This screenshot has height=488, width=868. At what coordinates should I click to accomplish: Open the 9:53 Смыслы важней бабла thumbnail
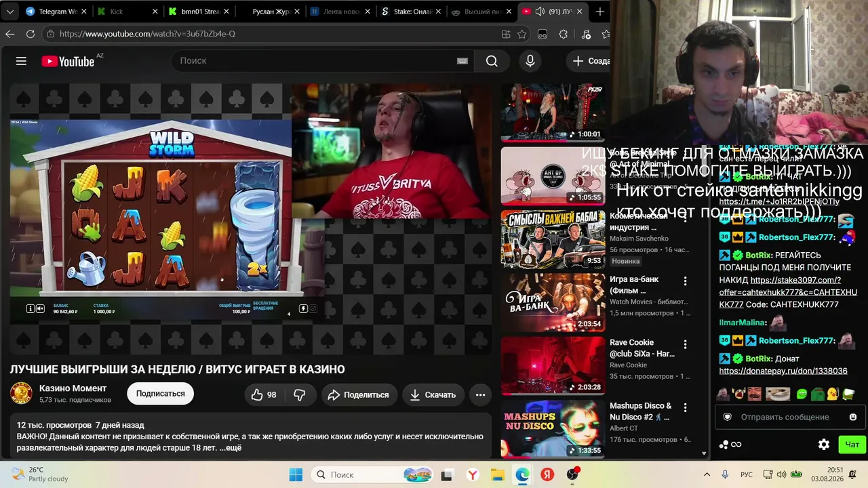[x=553, y=239]
